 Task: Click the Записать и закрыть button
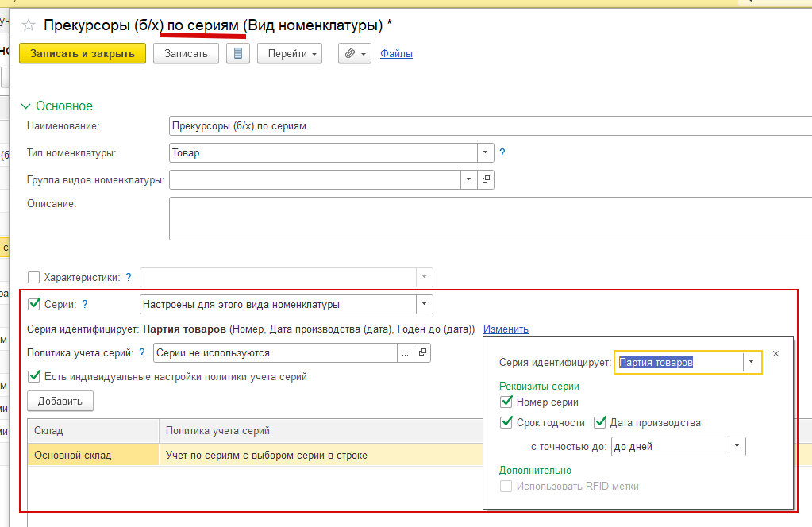click(x=83, y=53)
